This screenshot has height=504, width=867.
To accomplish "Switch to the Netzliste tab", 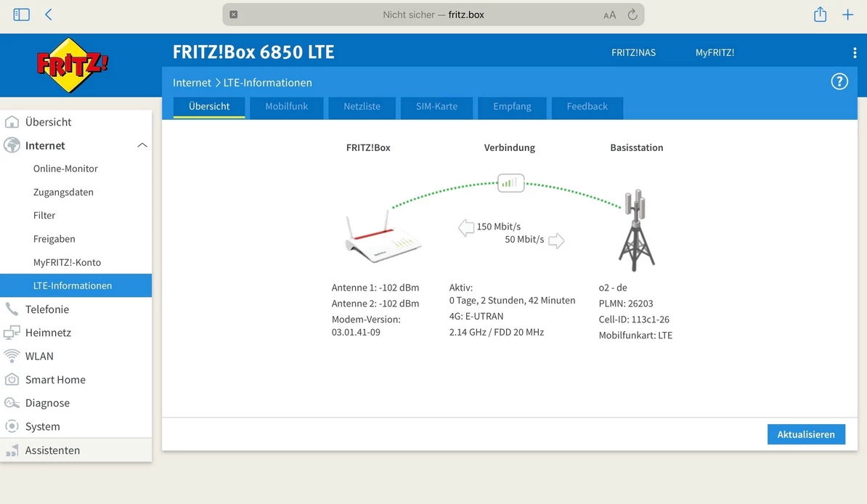I will (362, 107).
